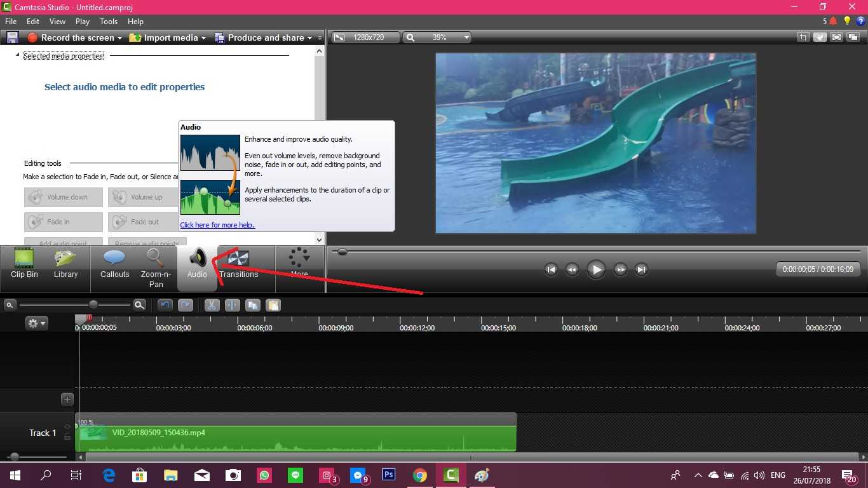868x488 pixels.
Task: Open Chrome from the taskbar
Action: 419,475
